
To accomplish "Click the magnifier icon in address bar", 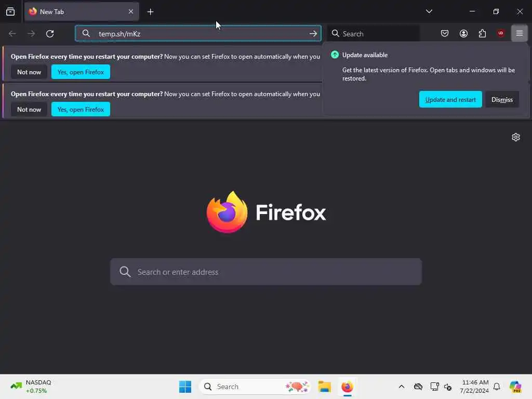I will point(86,33).
